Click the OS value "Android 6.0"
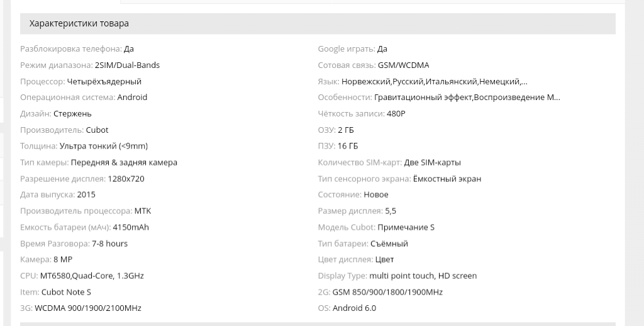 (354, 308)
